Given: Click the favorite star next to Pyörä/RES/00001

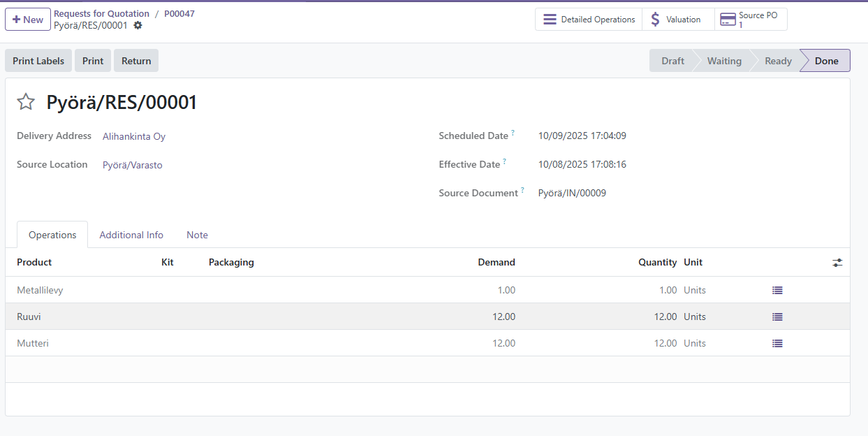Looking at the screenshot, I should click(26, 102).
